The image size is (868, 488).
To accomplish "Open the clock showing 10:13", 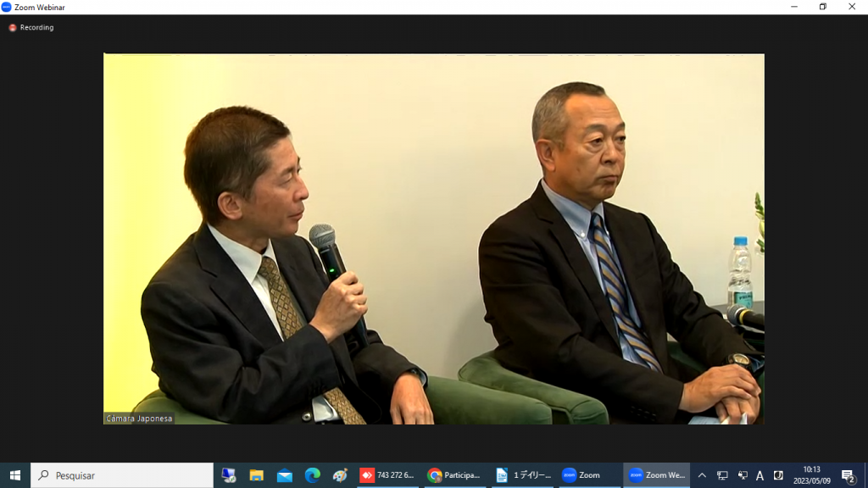I will 811,475.
